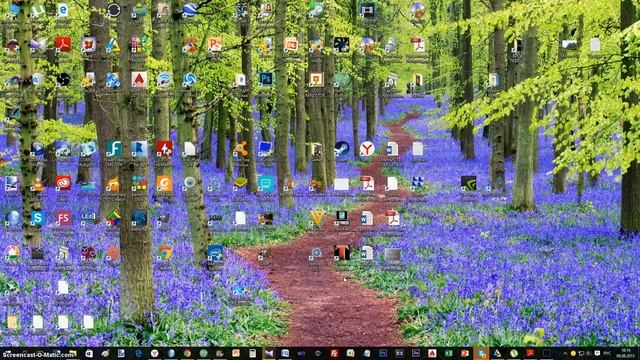Open the red FS desktop shortcut
The height and width of the screenshot is (360, 640).
[63, 218]
